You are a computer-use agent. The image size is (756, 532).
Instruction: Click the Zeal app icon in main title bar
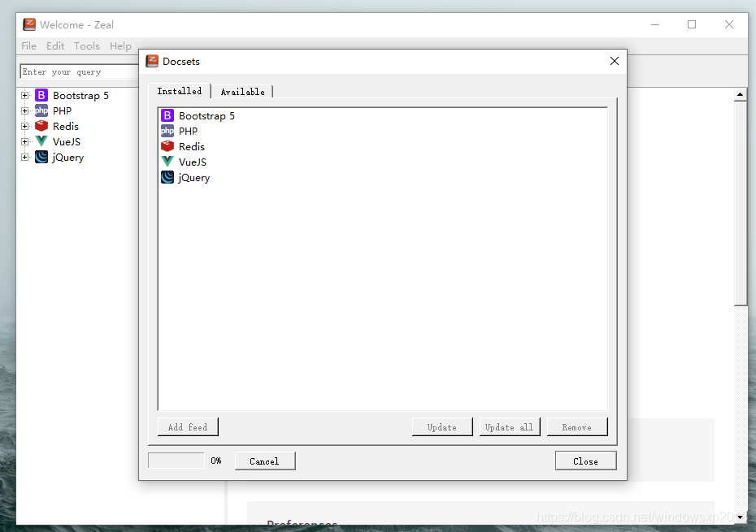tap(29, 24)
